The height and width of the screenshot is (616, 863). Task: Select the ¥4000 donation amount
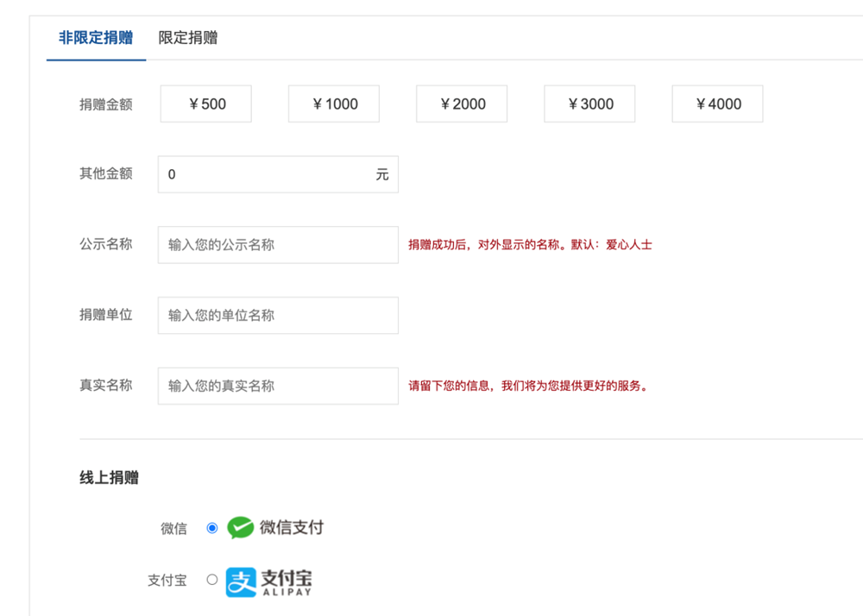(717, 104)
